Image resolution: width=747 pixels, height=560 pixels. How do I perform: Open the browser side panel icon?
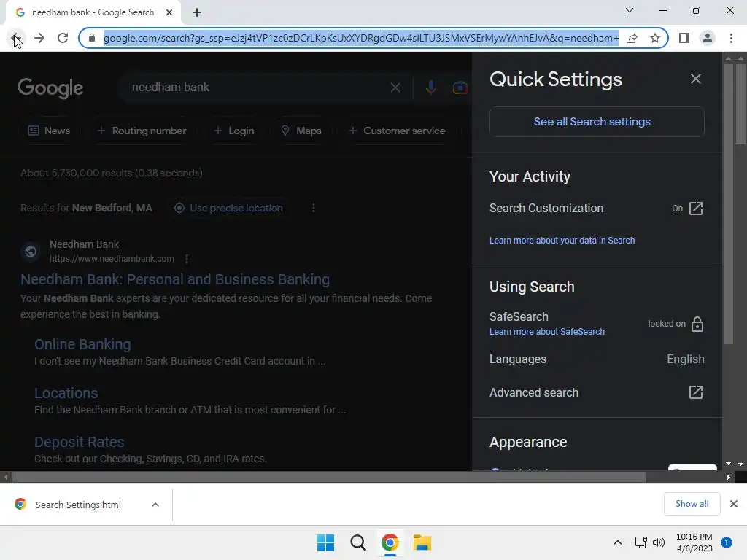click(x=684, y=38)
